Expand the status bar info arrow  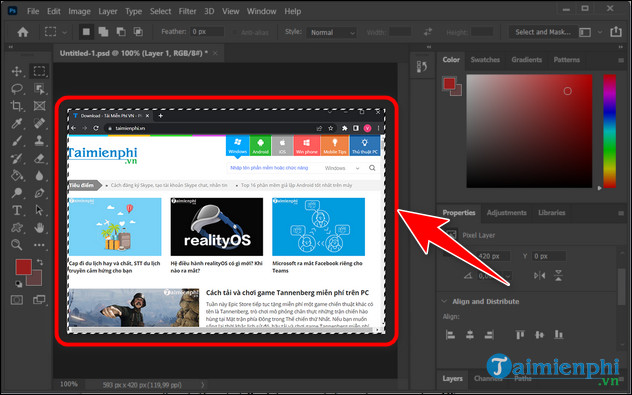coord(203,385)
